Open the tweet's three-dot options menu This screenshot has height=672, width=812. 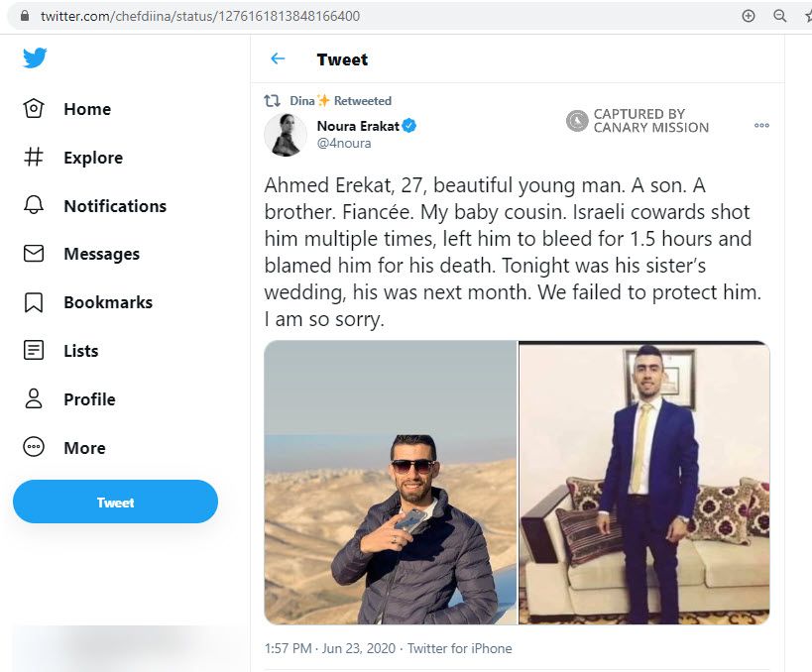pos(761,126)
